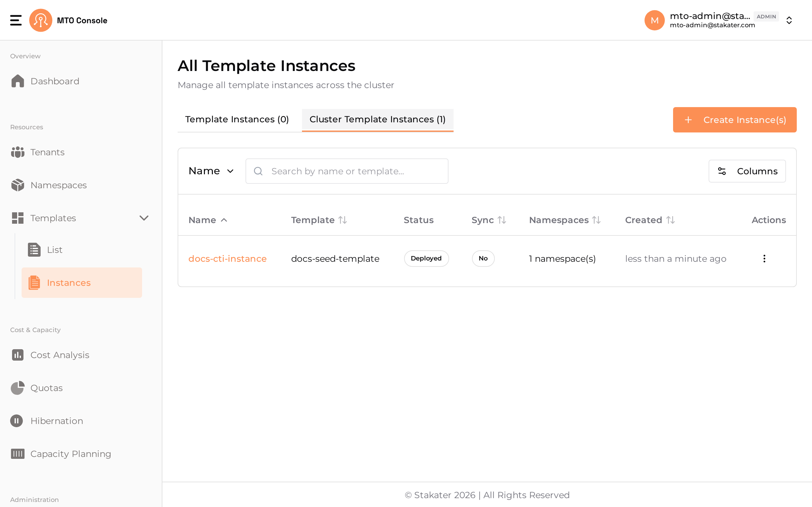Open the docs-cti-instance link
The height and width of the screenshot is (507, 812).
point(227,259)
